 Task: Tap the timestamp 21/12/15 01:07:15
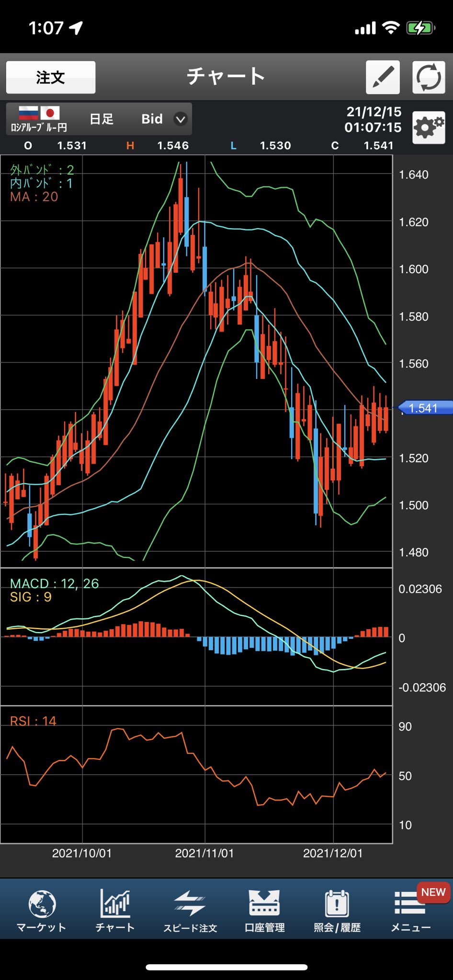[373, 120]
